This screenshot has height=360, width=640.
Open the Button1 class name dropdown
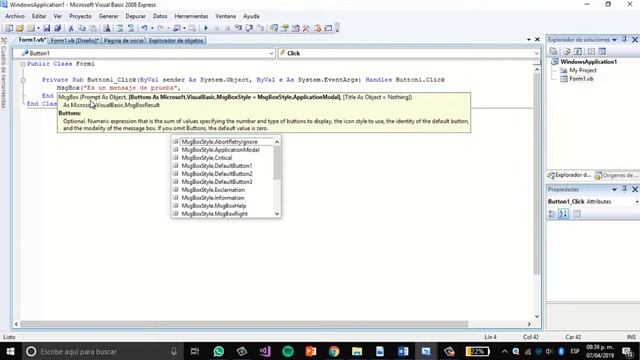point(271,53)
